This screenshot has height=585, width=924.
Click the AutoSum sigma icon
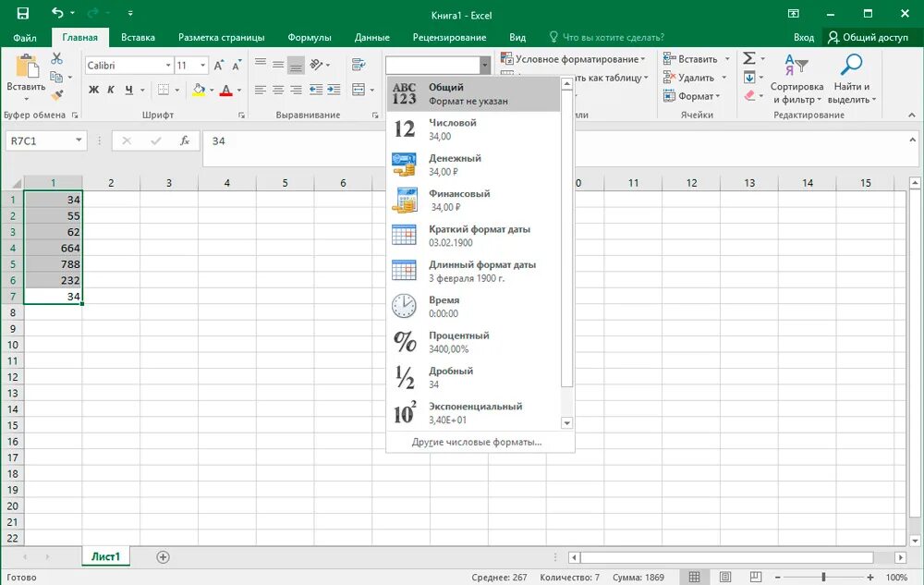coord(749,58)
